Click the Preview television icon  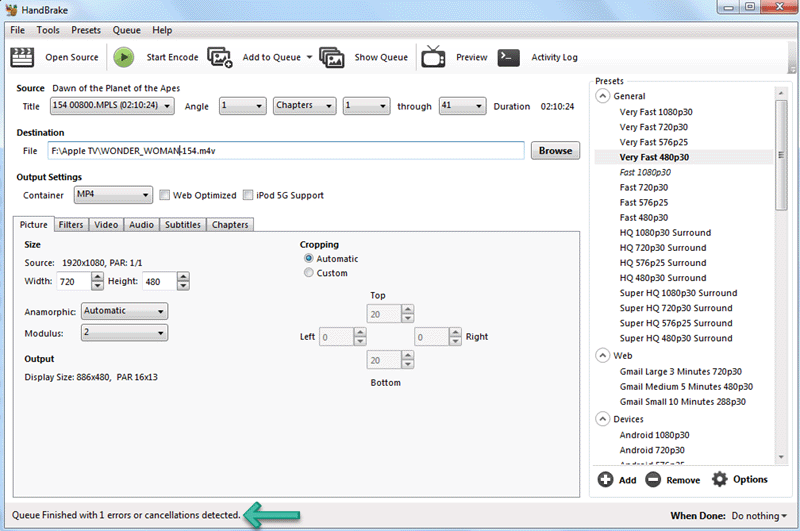pos(433,56)
